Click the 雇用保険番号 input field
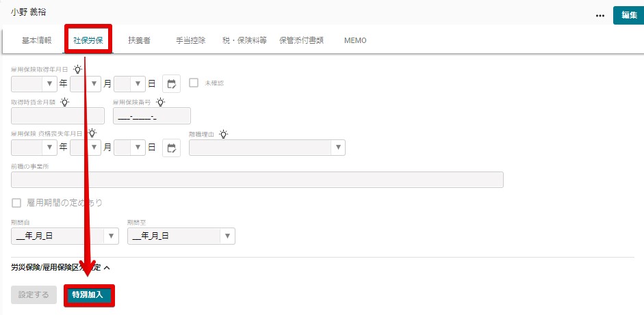644x315 pixels. tap(152, 115)
